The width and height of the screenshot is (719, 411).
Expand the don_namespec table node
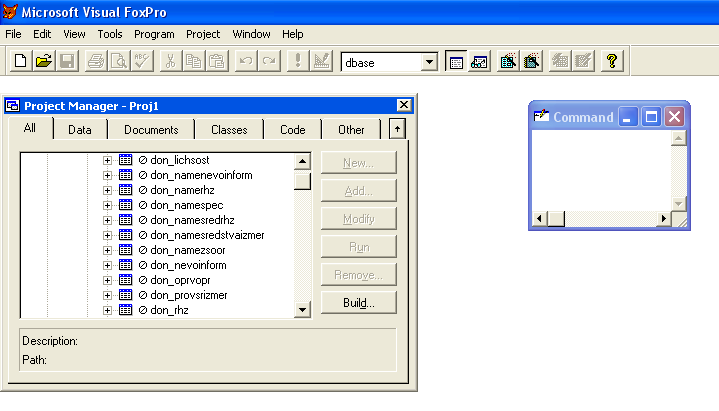[108, 205]
